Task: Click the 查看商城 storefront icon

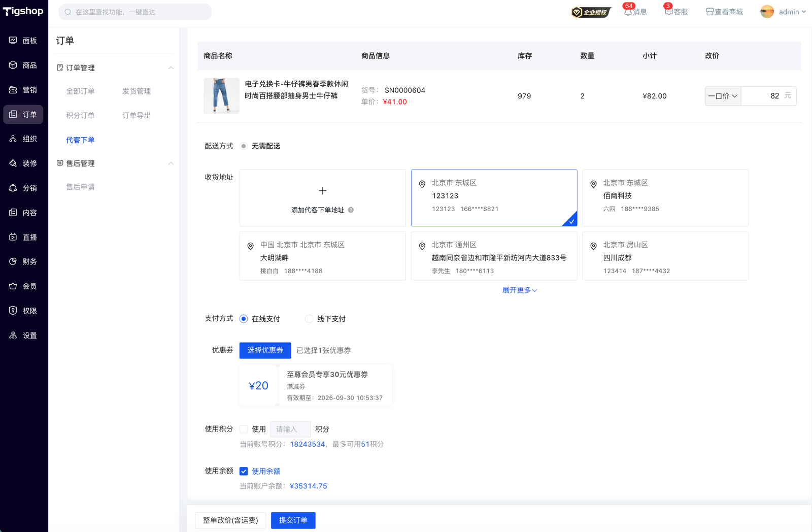Action: tap(710, 12)
